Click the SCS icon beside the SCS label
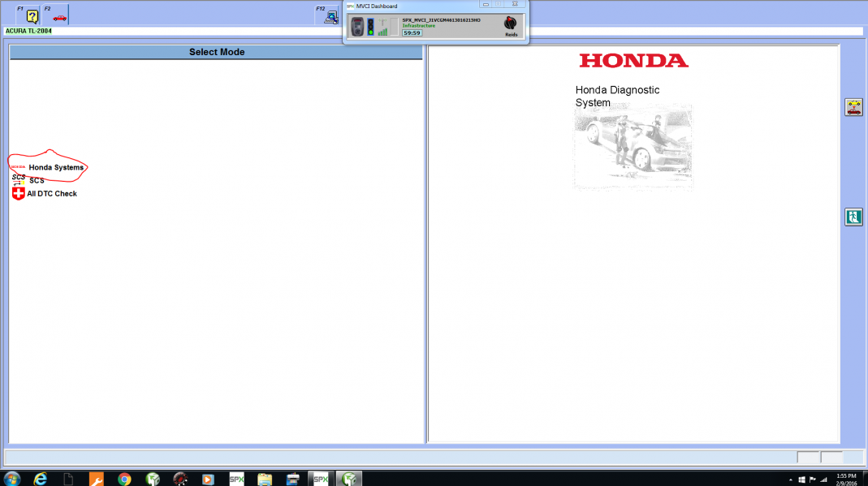 click(x=19, y=179)
